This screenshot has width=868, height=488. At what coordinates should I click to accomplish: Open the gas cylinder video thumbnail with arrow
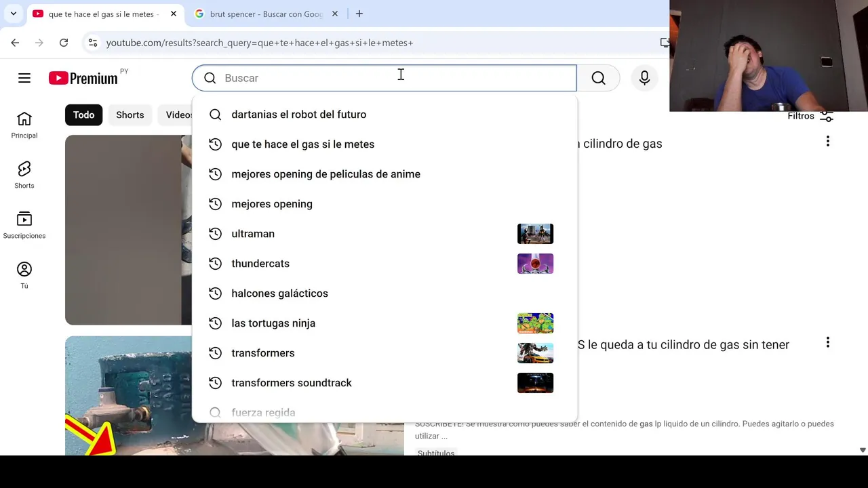coord(129,396)
